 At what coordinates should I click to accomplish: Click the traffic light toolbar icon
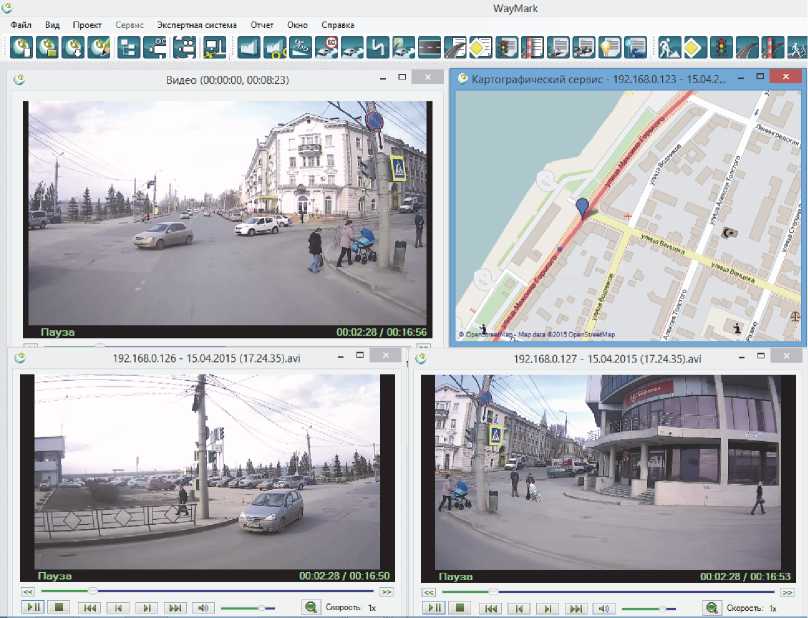pyautogui.click(x=719, y=46)
